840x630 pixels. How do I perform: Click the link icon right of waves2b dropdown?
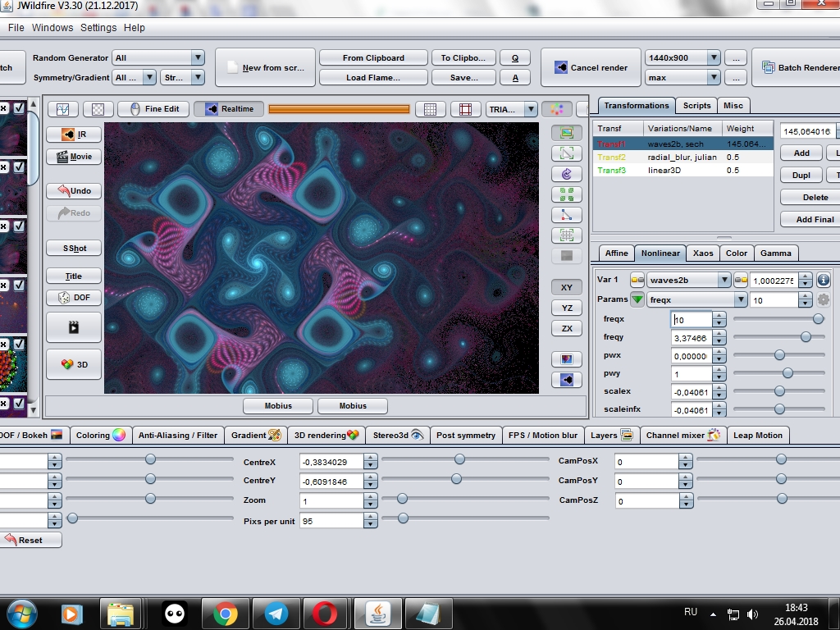tap(741, 280)
